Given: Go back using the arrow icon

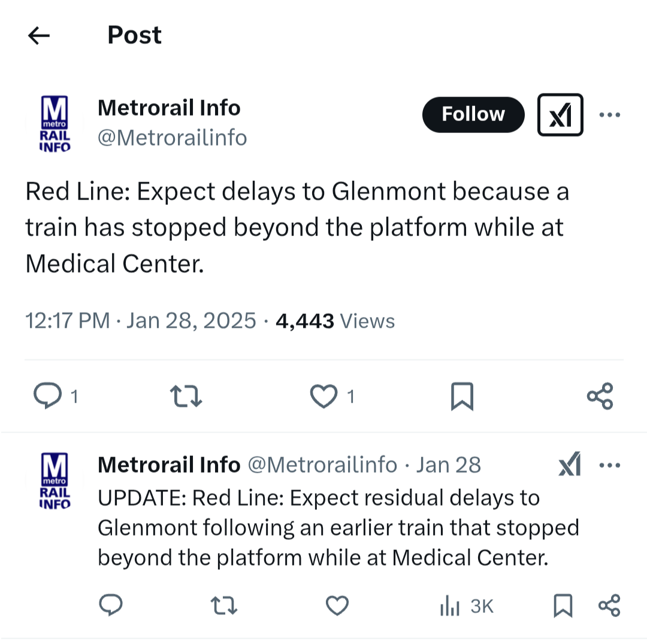Looking at the screenshot, I should tap(39, 36).
